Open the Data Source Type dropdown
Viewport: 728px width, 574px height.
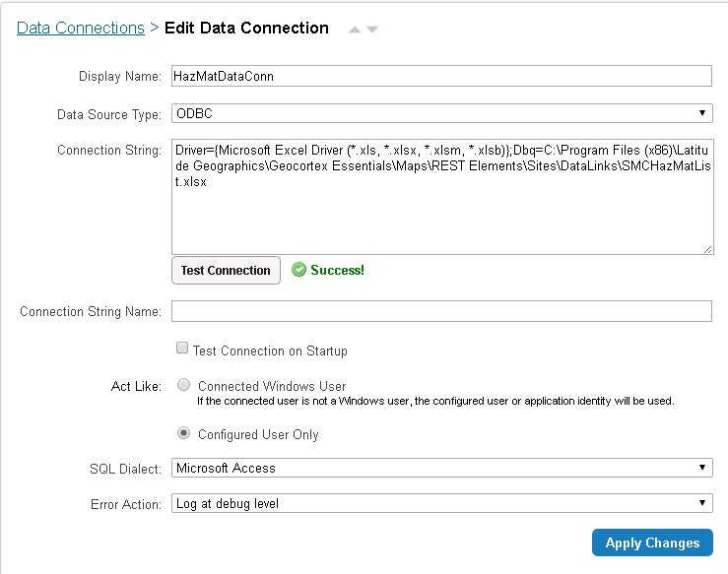441,113
